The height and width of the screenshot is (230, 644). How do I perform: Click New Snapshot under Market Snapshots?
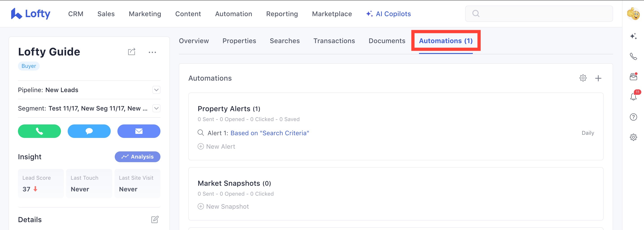click(x=223, y=206)
